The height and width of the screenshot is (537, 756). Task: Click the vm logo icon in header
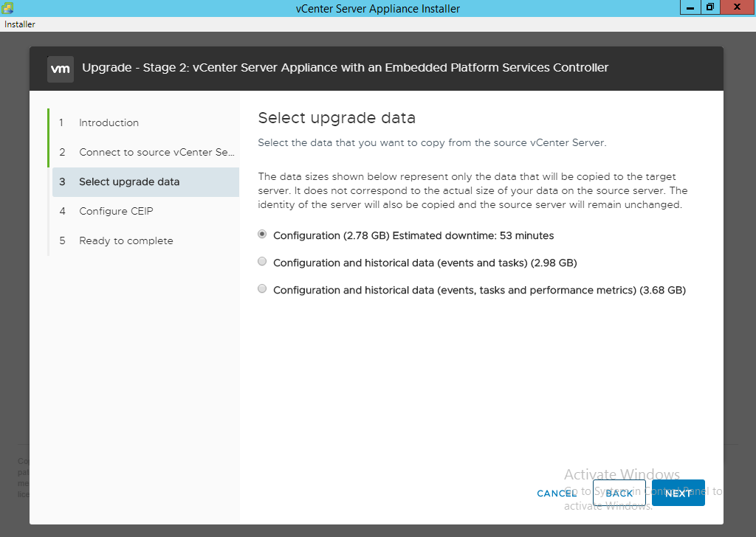61,69
